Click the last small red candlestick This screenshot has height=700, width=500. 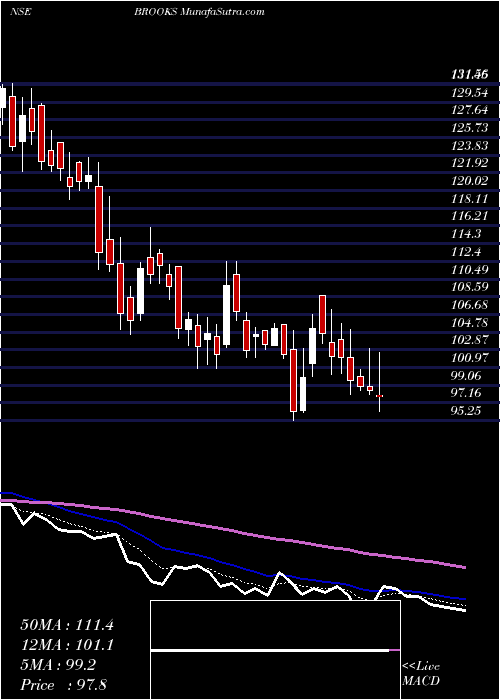pos(379,396)
